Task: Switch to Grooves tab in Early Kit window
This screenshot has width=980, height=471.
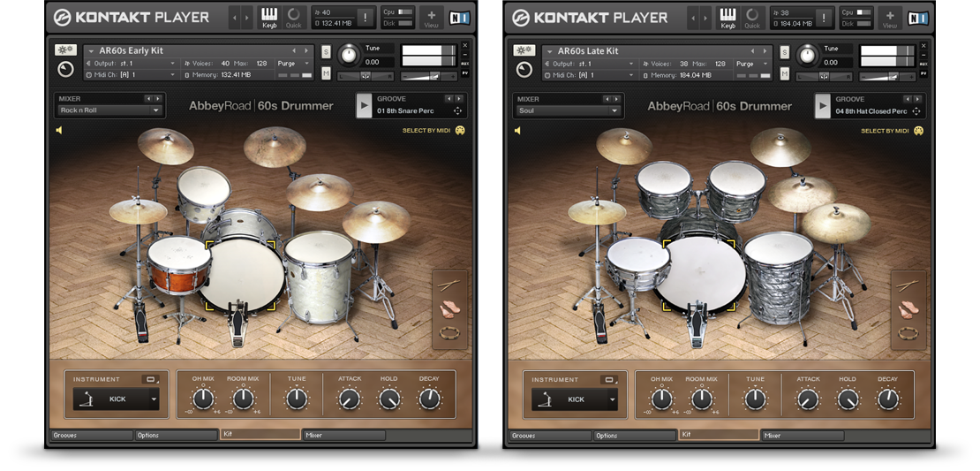Action: coord(91,436)
